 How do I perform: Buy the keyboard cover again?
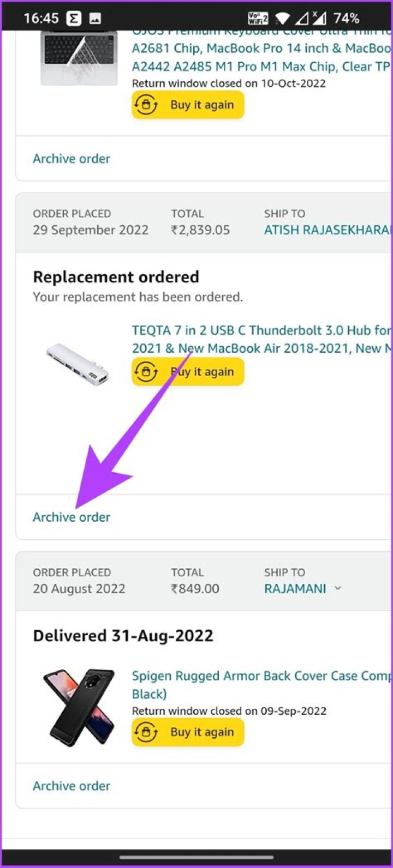[188, 105]
